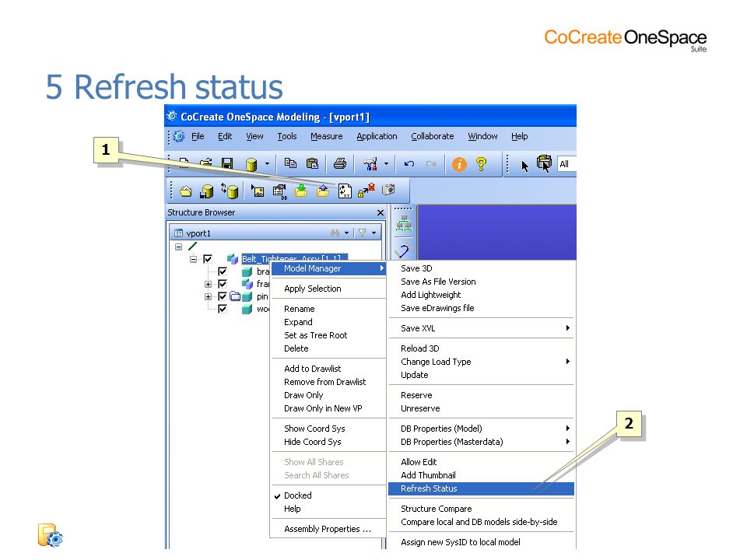
Task: Click the folder with green down arrow icon
Action: 301,191
